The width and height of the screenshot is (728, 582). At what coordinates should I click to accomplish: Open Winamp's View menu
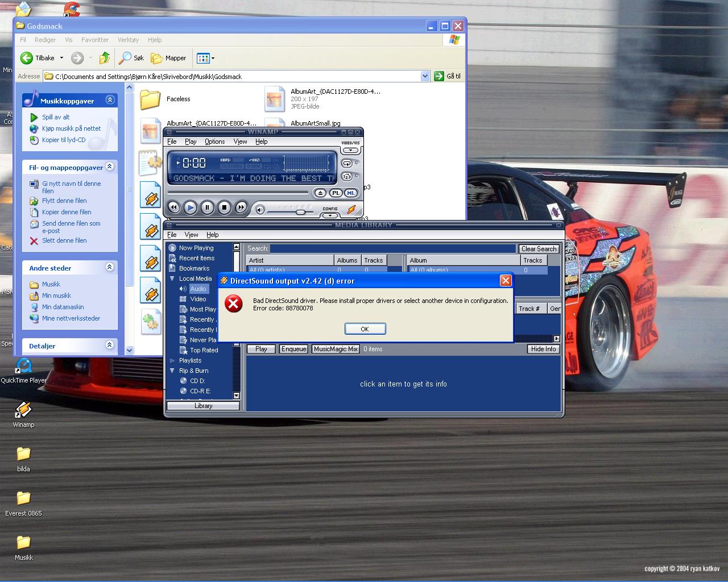240,142
